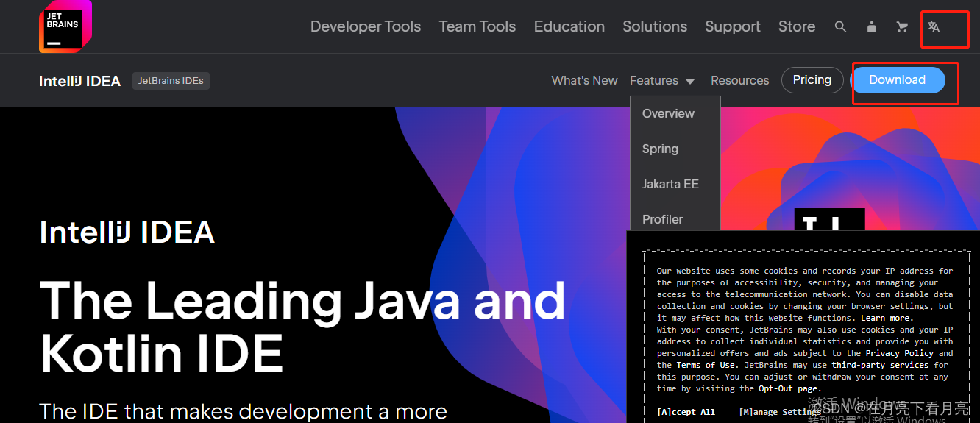Viewport: 980px width, 423px height.
Task: Select Spring in Features menu
Action: pos(660,149)
